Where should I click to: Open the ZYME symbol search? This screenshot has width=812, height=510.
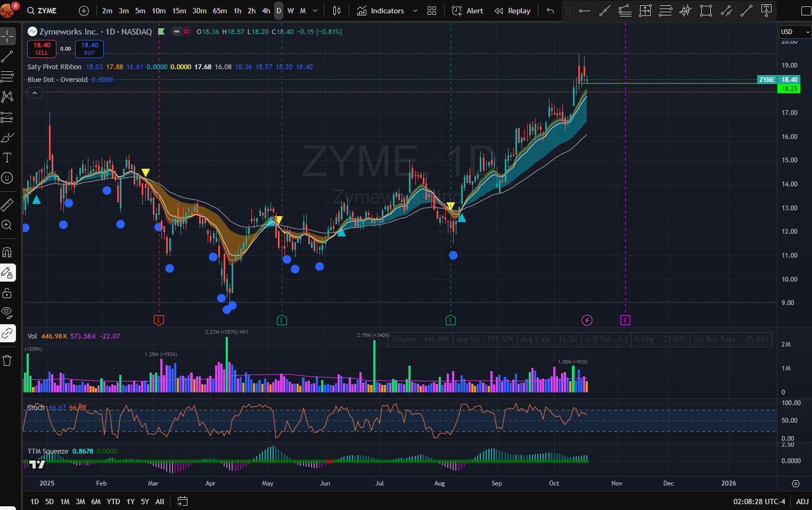click(x=42, y=11)
